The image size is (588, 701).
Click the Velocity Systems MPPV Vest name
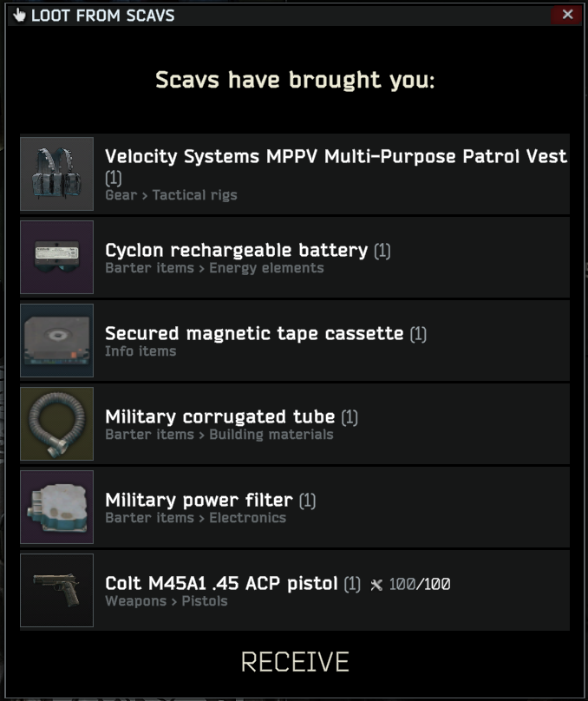pyautogui.click(x=336, y=156)
